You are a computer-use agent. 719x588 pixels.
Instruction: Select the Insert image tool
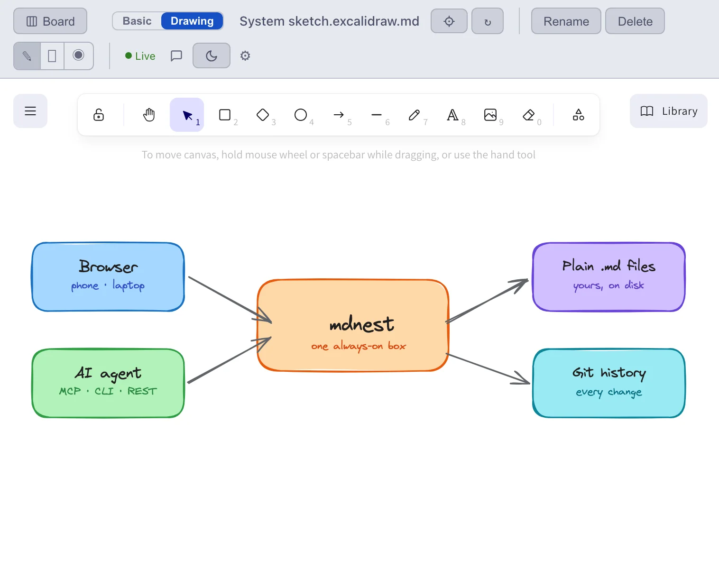point(490,115)
